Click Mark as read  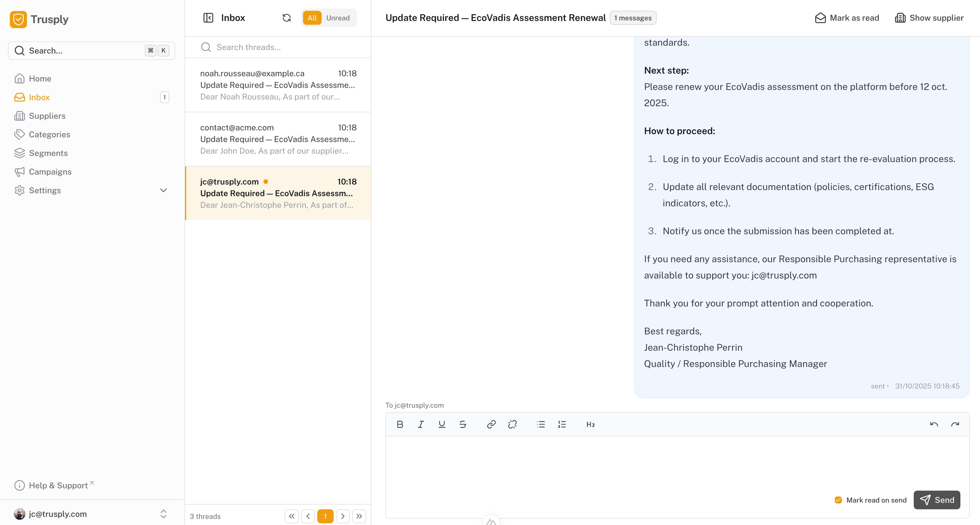click(847, 18)
